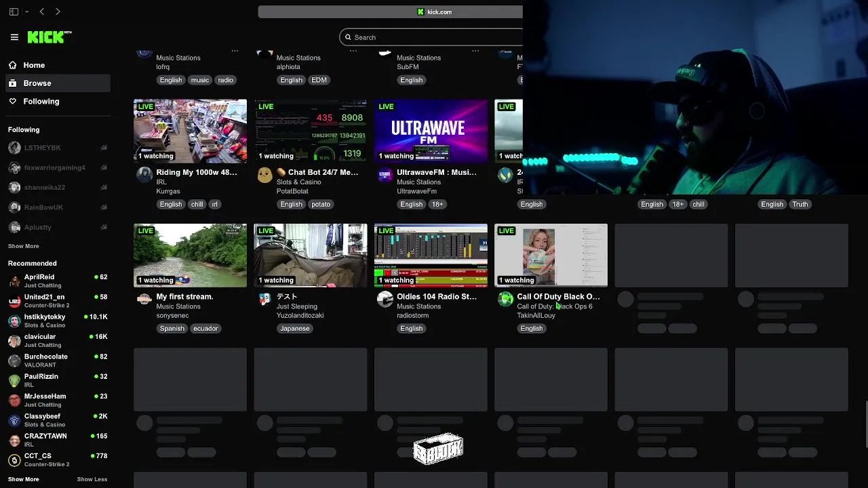
Task: Open Riding My 1000w stream thumbnail
Action: (x=191, y=131)
